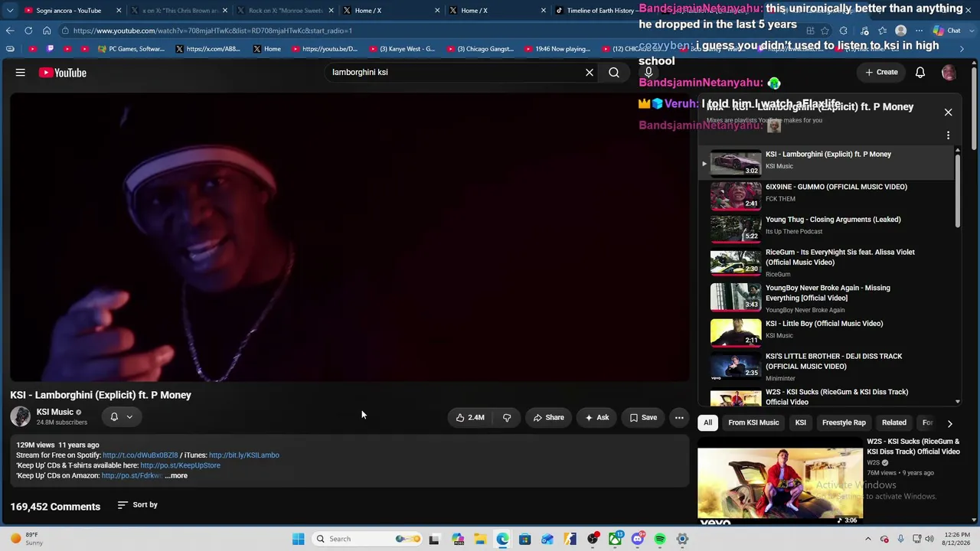Viewport: 980px width, 551px height.
Task: Select the 'Related' filter chip
Action: [893, 423]
